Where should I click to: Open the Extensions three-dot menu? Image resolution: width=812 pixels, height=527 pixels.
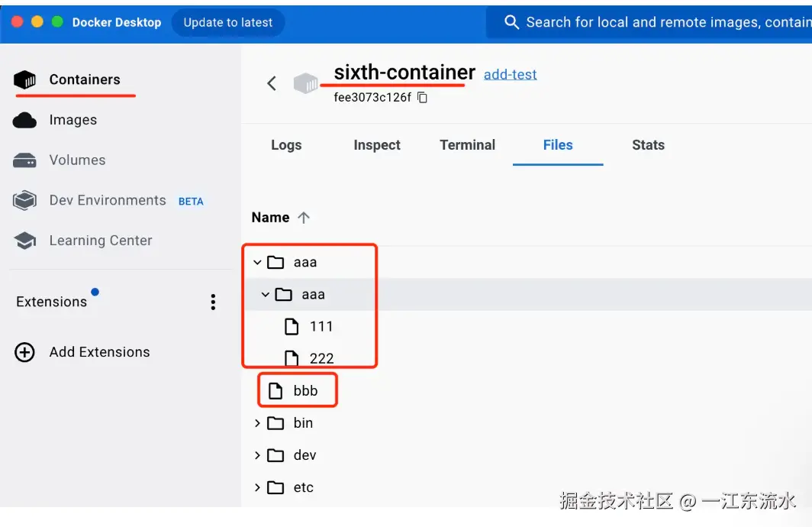click(x=213, y=302)
